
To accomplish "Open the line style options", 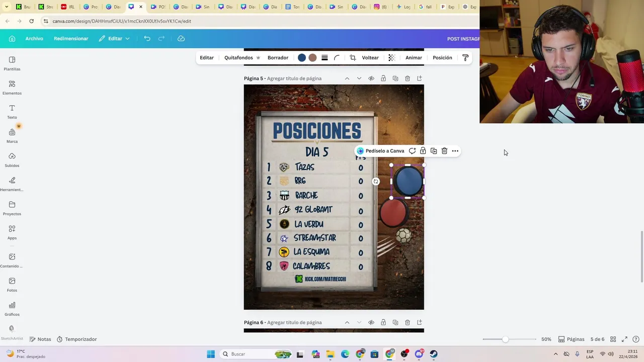I will [x=325, y=58].
